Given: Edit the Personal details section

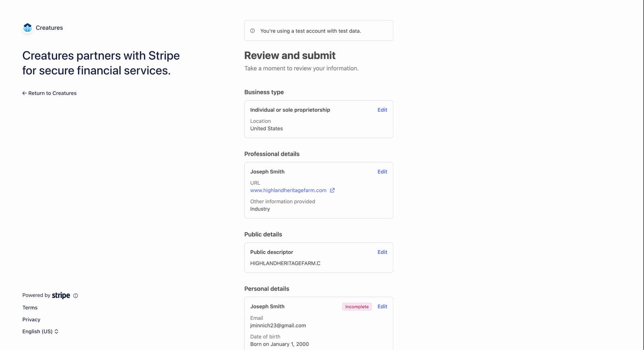Looking at the screenshot, I should click(382, 307).
